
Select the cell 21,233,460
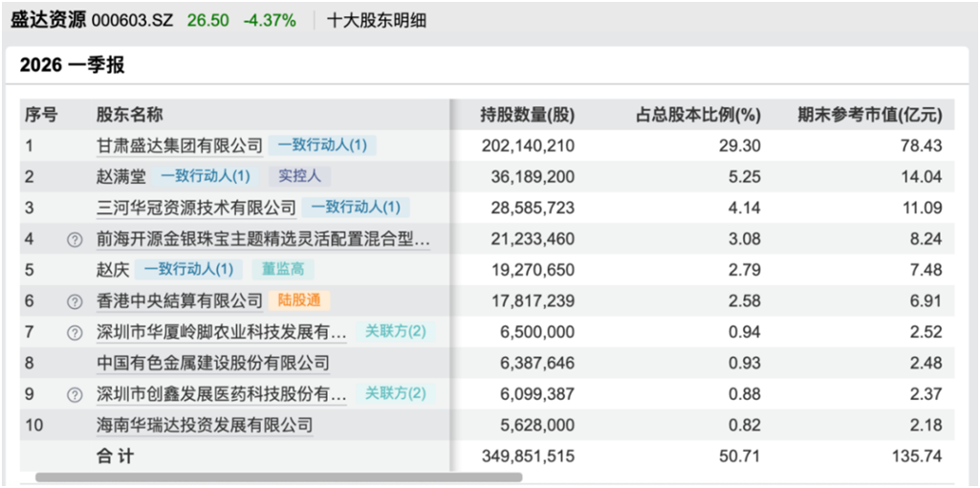click(x=534, y=239)
